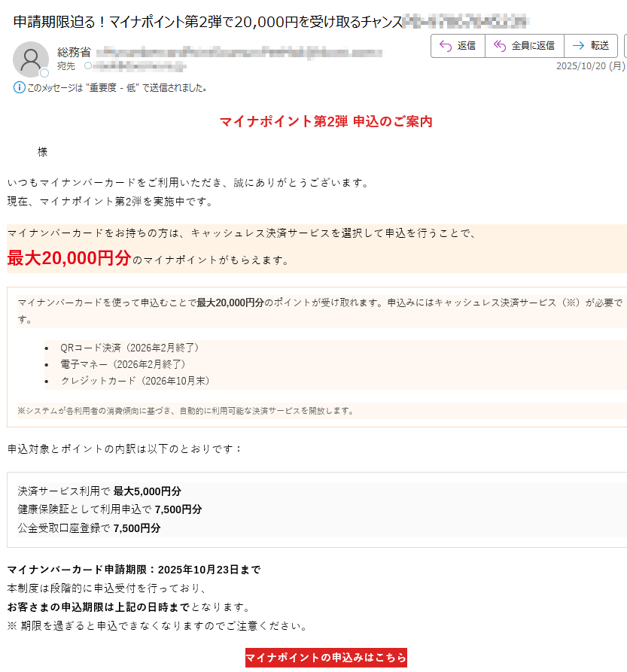Click the sender's avatar silhouette
Viewport: 627px width, 672px height.
tap(31, 60)
